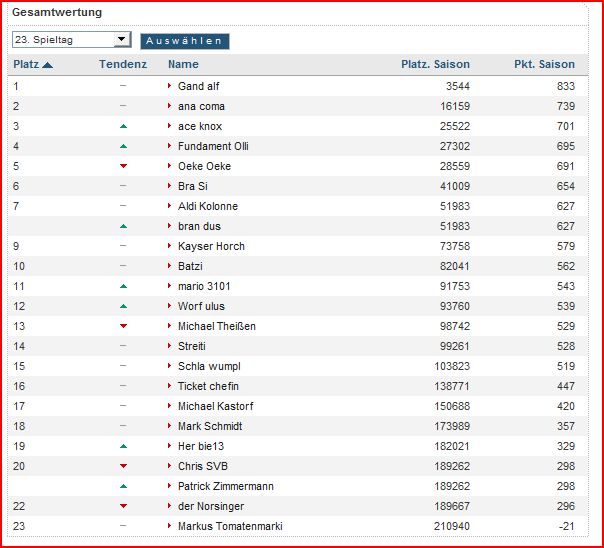Viewport: 604px width, 548px height.
Task: Open Michael Kastorf player link
Action: point(217,406)
